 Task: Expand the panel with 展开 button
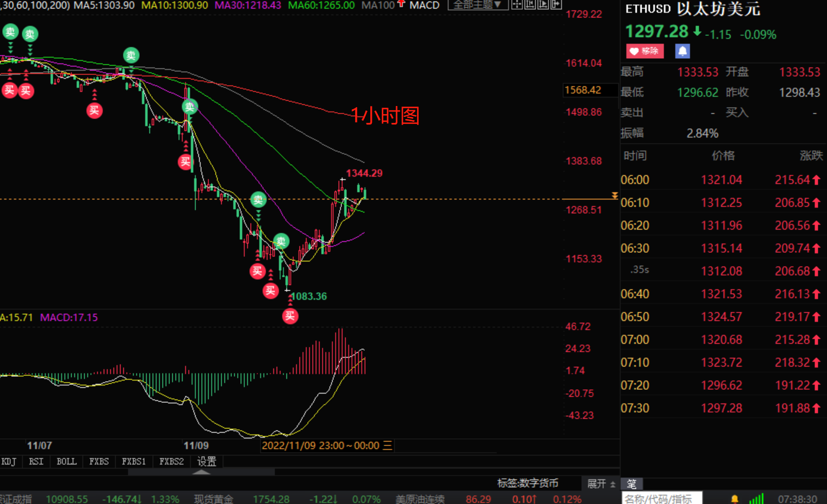(601, 484)
